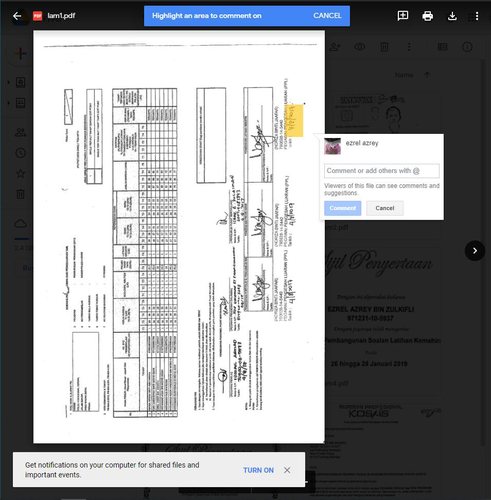
Task: Click the dimmed share person icon
Action: pos(335,47)
